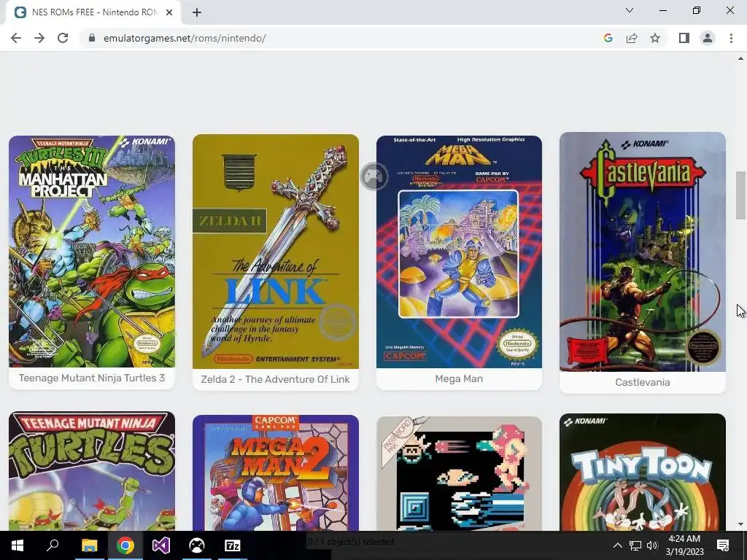Click the scrollbar down arrow
This screenshot has width=747, height=560.
(x=740, y=524)
